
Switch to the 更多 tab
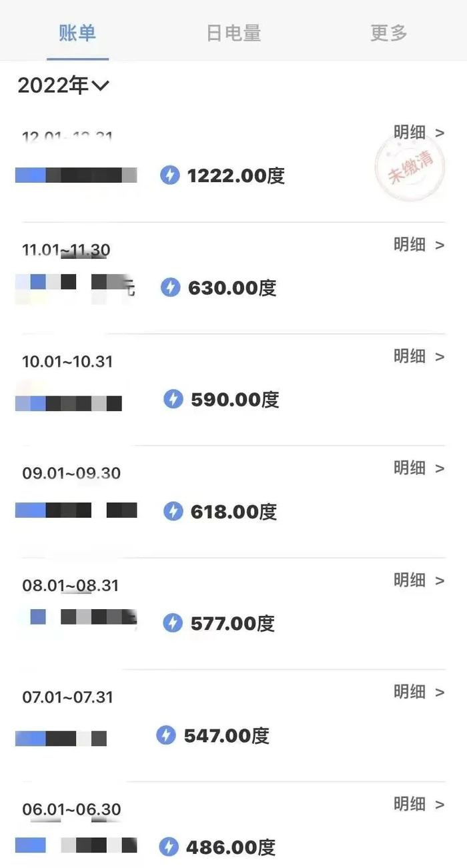[388, 33]
